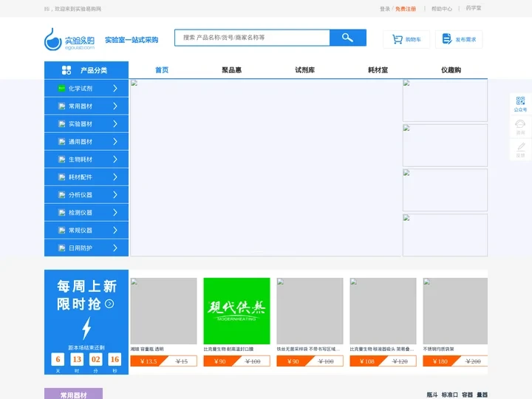
Task: Expand the 实验器材 category arrow
Action: 115,124
